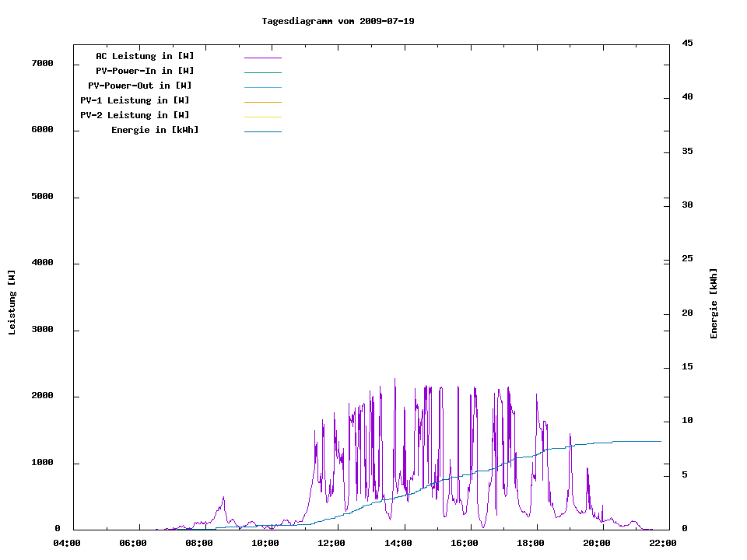Viewport: 747px width, 560px height.
Task: Choose the Energie in [kWh] legend label
Action: click(155, 130)
